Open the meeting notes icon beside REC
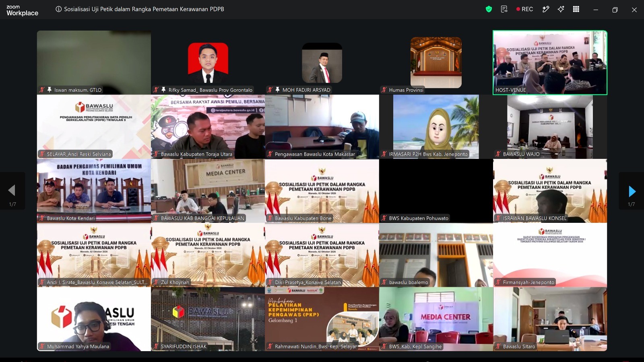644x362 pixels. [504, 9]
